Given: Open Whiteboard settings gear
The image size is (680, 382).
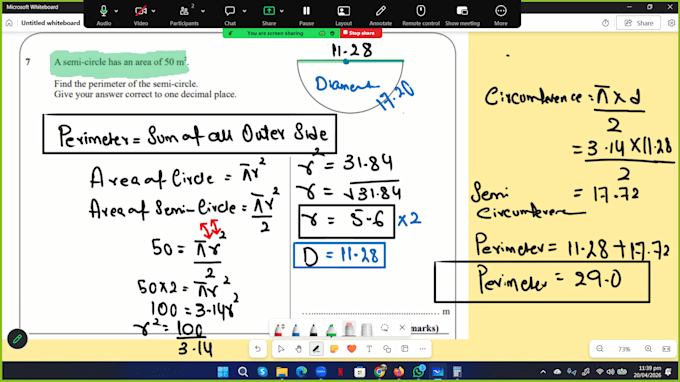Looking at the screenshot, I should point(671,23).
